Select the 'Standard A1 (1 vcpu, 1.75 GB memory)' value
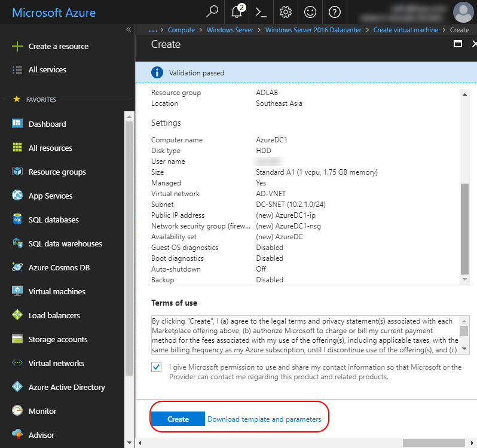 tap(317, 172)
